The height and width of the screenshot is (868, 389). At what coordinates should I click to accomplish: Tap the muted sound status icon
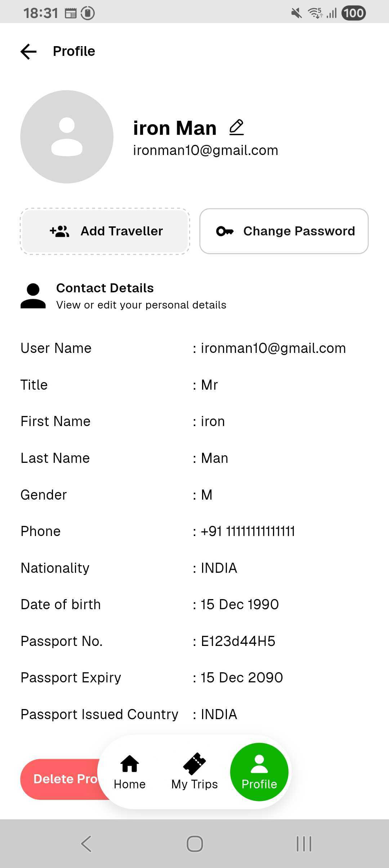click(296, 13)
